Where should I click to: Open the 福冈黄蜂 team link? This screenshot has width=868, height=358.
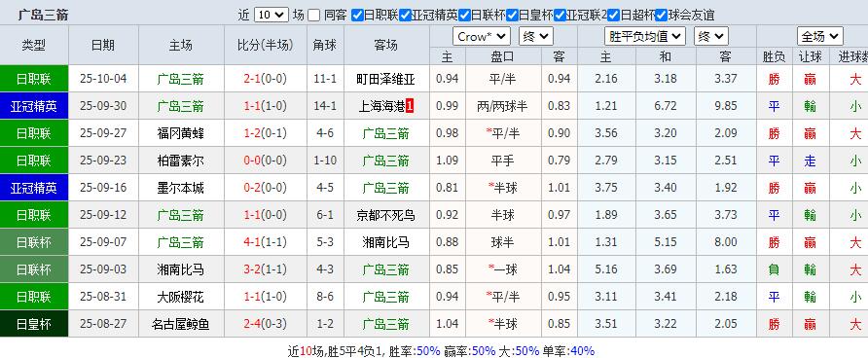(180, 133)
